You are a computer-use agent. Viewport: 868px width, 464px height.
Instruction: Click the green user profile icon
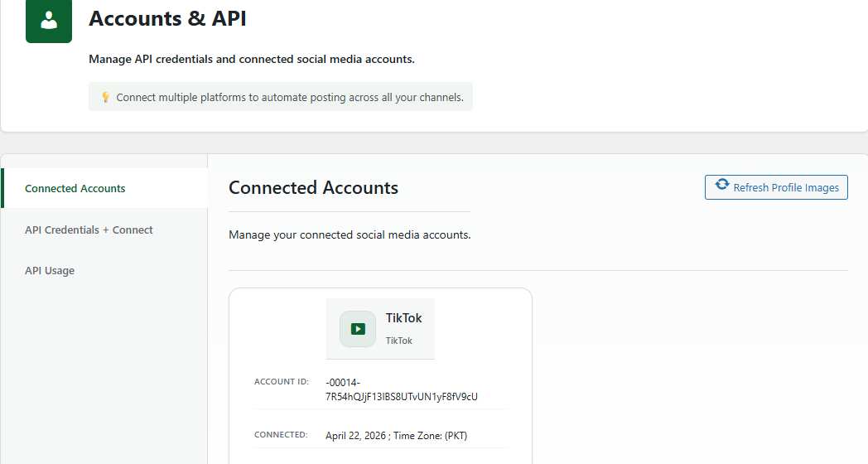(49, 21)
